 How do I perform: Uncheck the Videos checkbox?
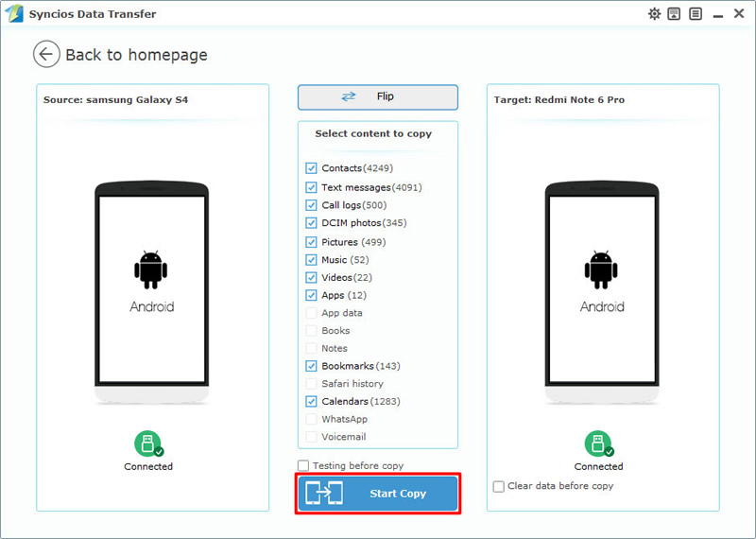tap(311, 277)
